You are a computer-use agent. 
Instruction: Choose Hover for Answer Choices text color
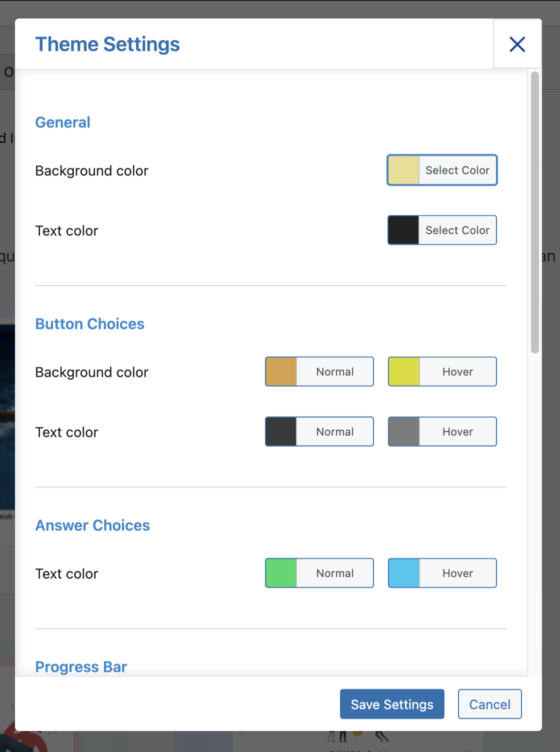point(457,573)
